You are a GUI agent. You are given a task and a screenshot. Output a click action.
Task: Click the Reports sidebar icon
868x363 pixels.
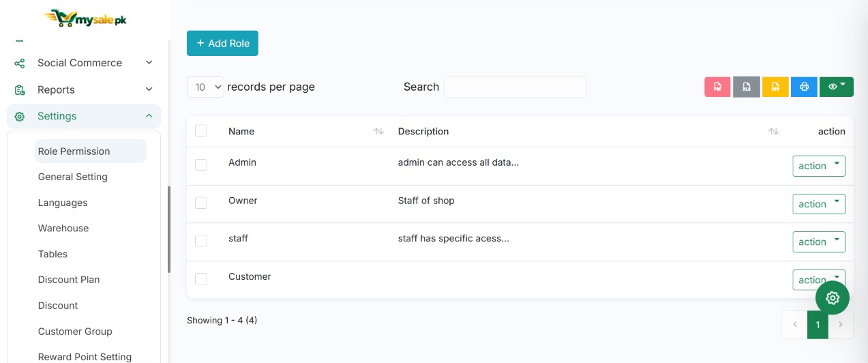pos(20,90)
